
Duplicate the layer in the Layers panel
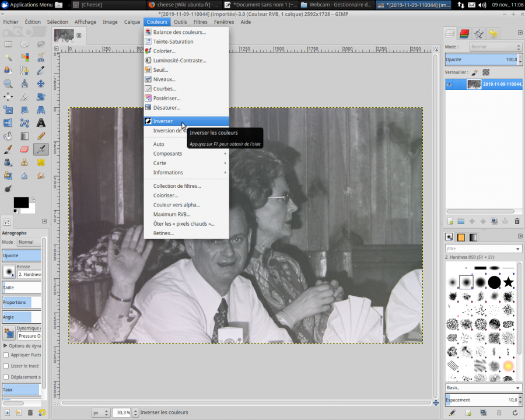tap(494, 221)
